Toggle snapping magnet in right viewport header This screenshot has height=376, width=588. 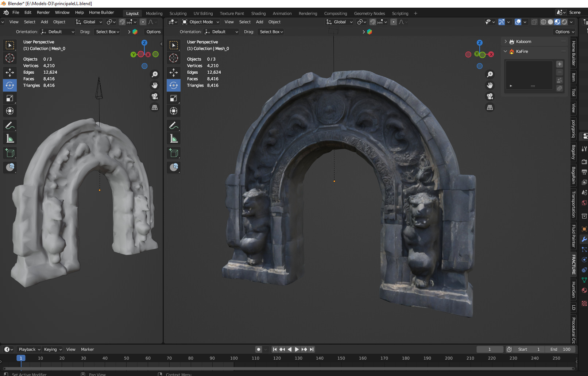click(x=373, y=22)
